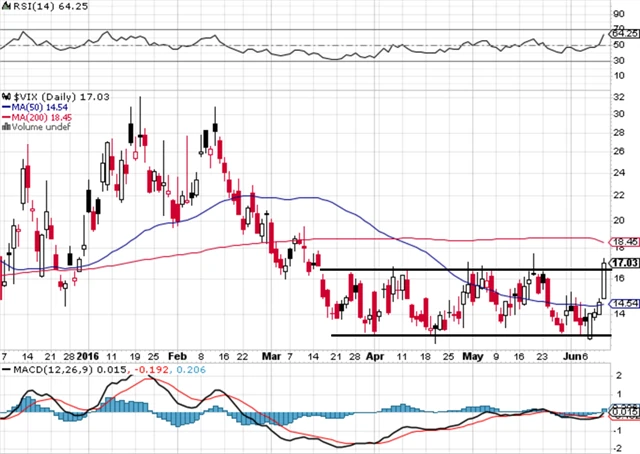The height and width of the screenshot is (454, 640).
Task: Click the $VIX candlestick symbol icon
Action: tap(6, 97)
